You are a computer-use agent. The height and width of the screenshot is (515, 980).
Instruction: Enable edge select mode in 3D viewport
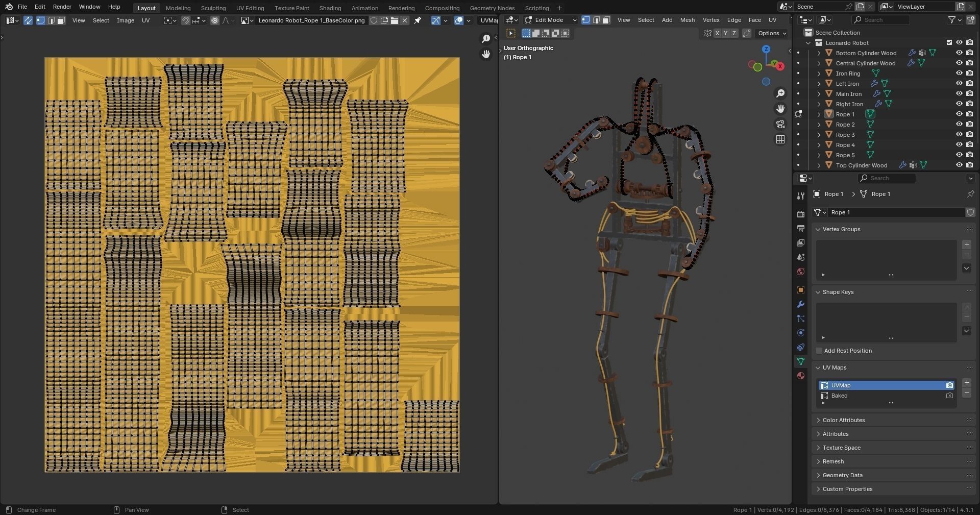(x=596, y=20)
